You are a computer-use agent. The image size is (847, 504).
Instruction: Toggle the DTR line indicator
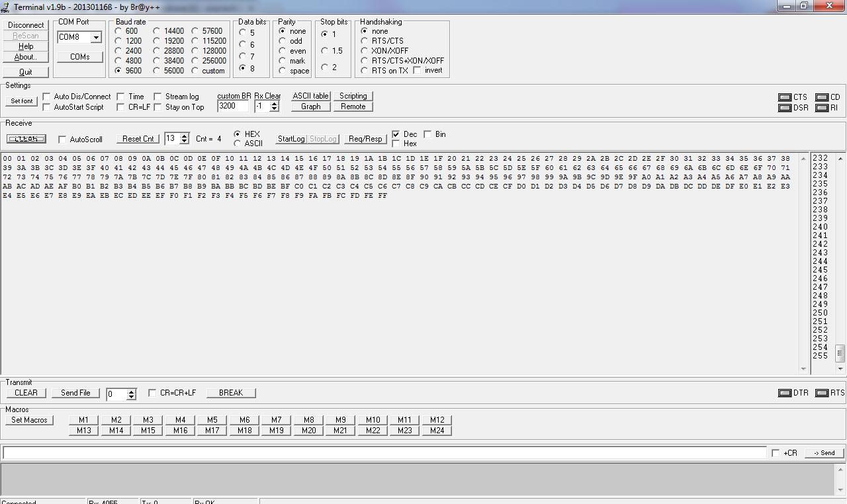[785, 393]
